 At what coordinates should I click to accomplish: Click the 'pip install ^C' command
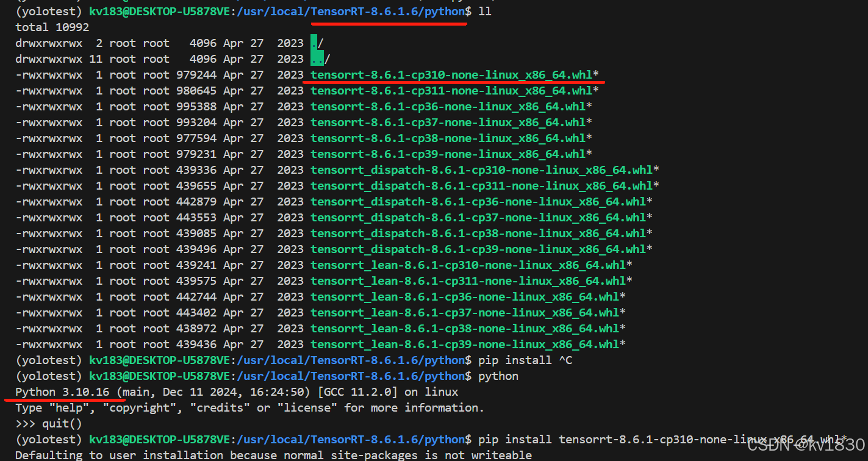[x=525, y=360]
